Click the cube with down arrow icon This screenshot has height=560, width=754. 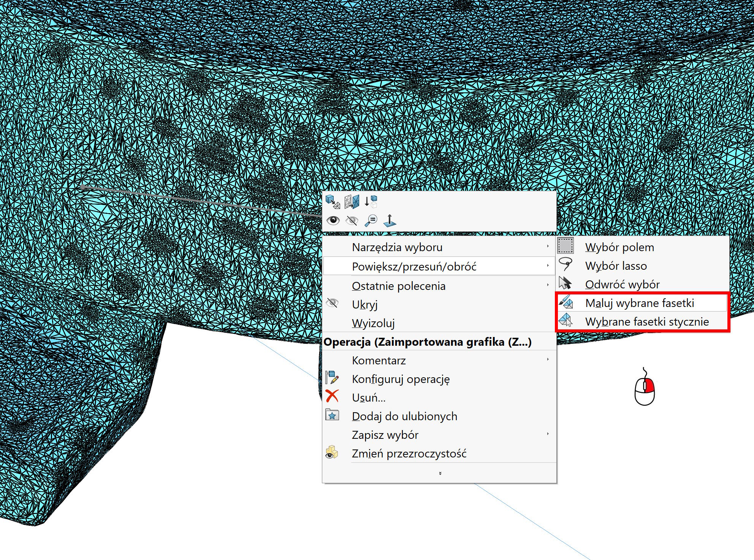point(371,201)
